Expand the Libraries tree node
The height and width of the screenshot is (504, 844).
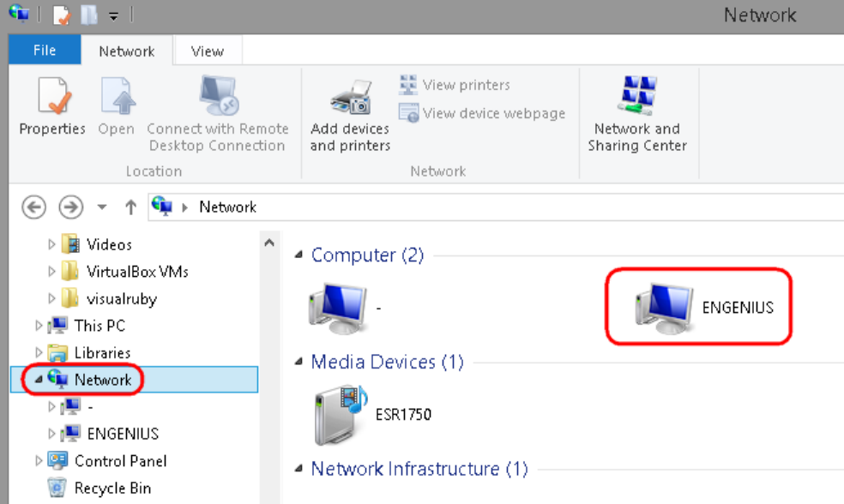coord(38,352)
